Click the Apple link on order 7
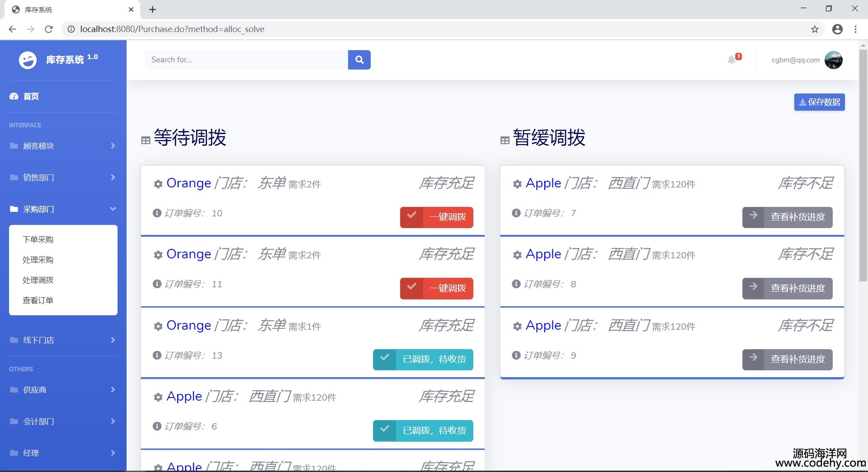Screen dimensions: 868x472 coord(543,183)
